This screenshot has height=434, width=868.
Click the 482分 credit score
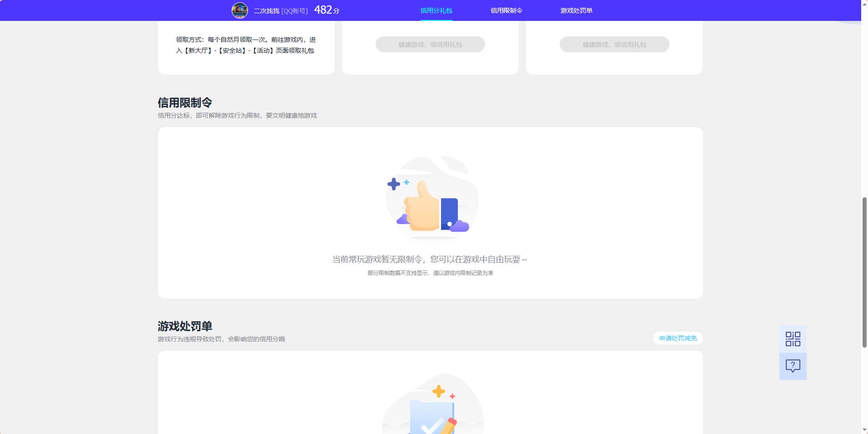pos(327,10)
